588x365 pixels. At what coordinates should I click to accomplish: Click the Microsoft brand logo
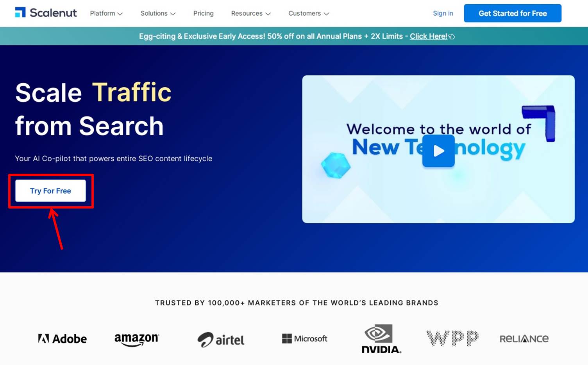click(305, 338)
